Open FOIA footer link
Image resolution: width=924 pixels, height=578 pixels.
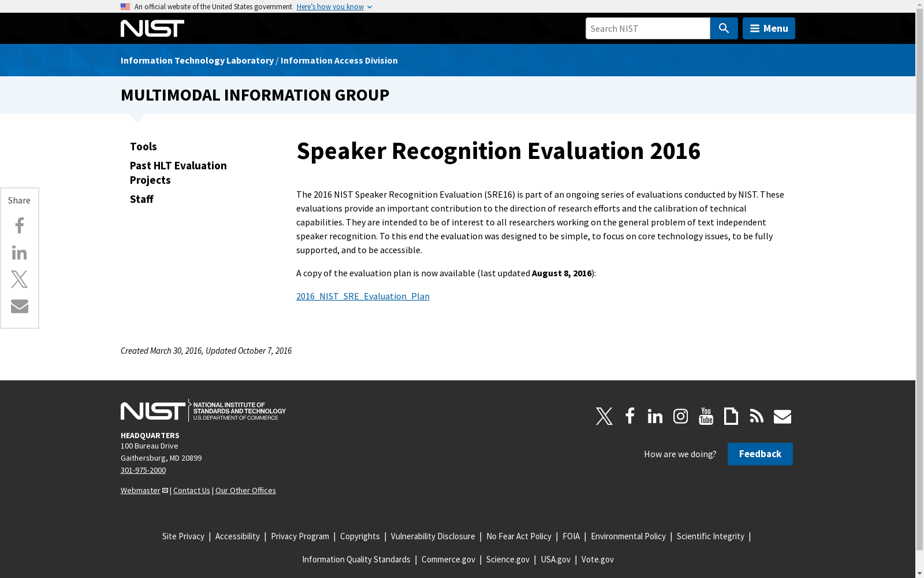[571, 536]
